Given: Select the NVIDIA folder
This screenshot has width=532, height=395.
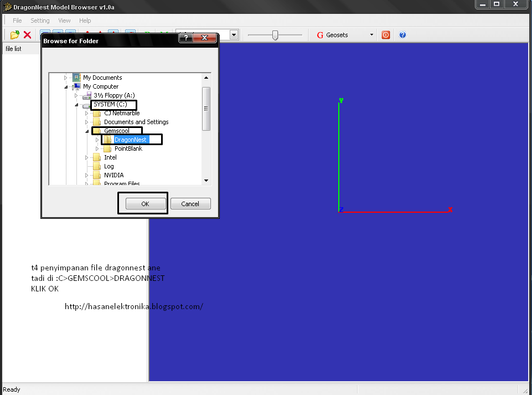Looking at the screenshot, I should tap(114, 175).
